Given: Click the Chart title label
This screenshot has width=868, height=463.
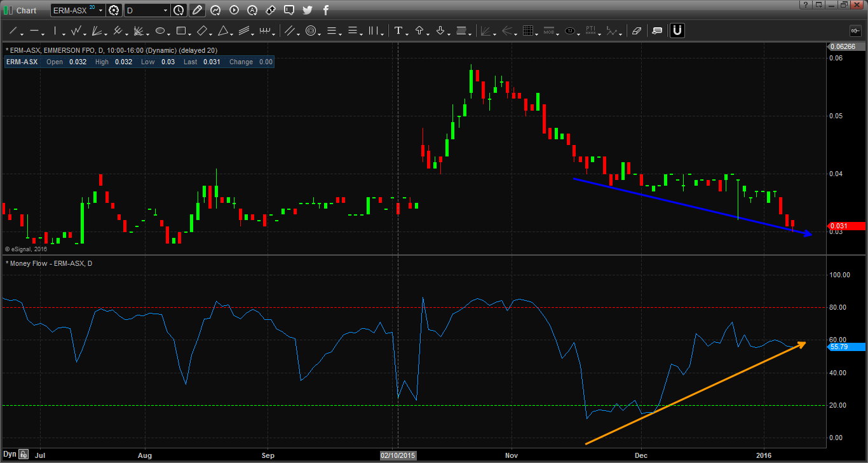Looking at the screenshot, I should (26, 10).
